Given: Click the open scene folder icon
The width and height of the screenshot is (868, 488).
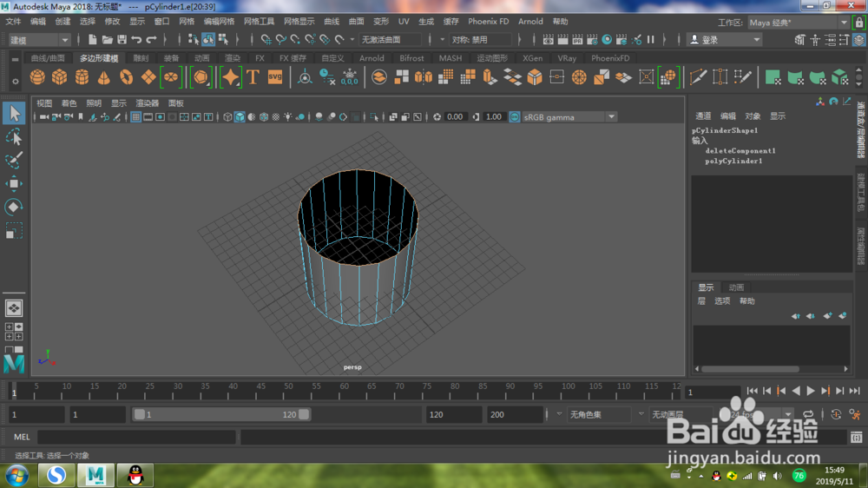Looking at the screenshot, I should (108, 39).
